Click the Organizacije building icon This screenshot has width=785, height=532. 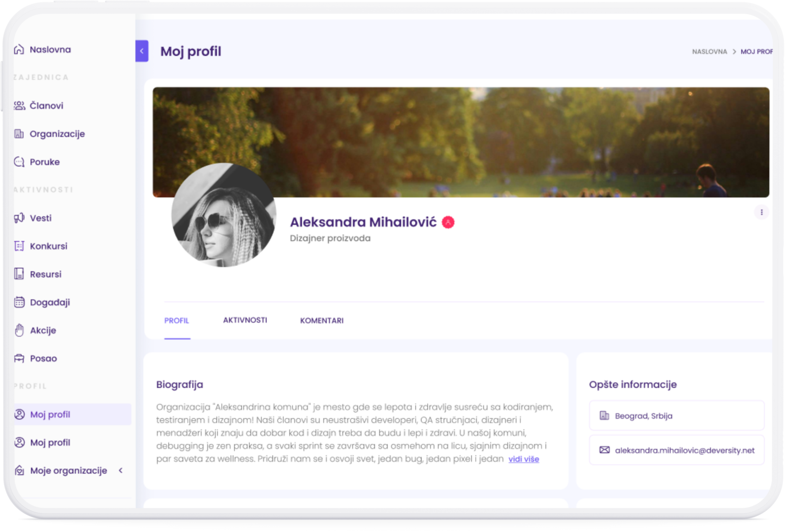[19, 134]
